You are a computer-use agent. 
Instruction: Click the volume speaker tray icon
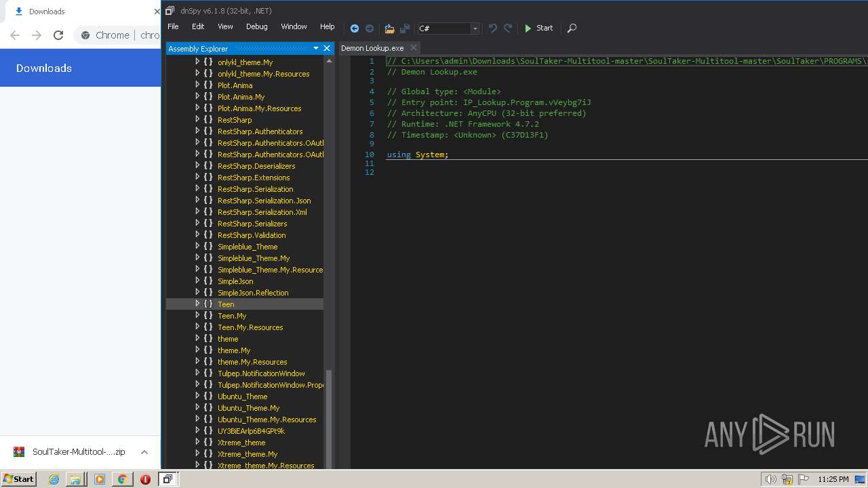(x=771, y=479)
